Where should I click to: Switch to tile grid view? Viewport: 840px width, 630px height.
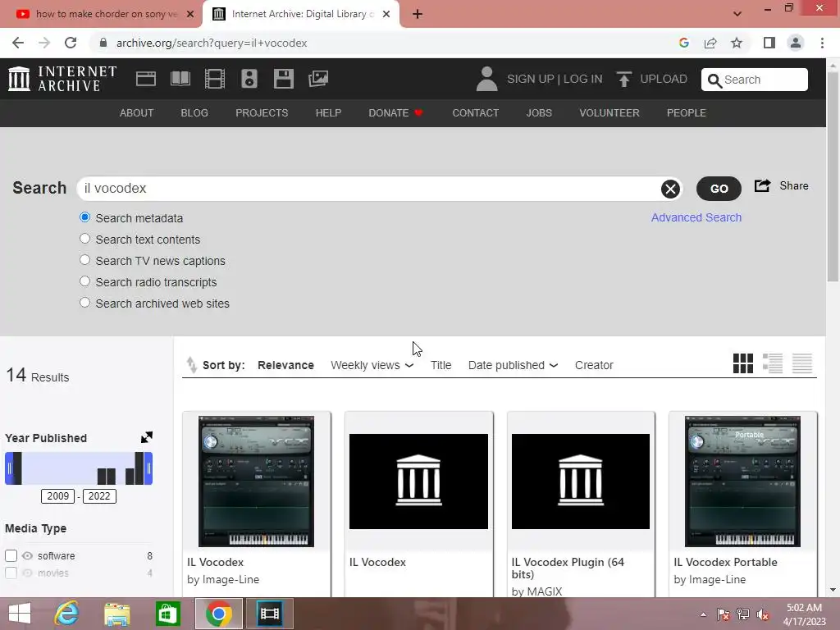pyautogui.click(x=743, y=363)
